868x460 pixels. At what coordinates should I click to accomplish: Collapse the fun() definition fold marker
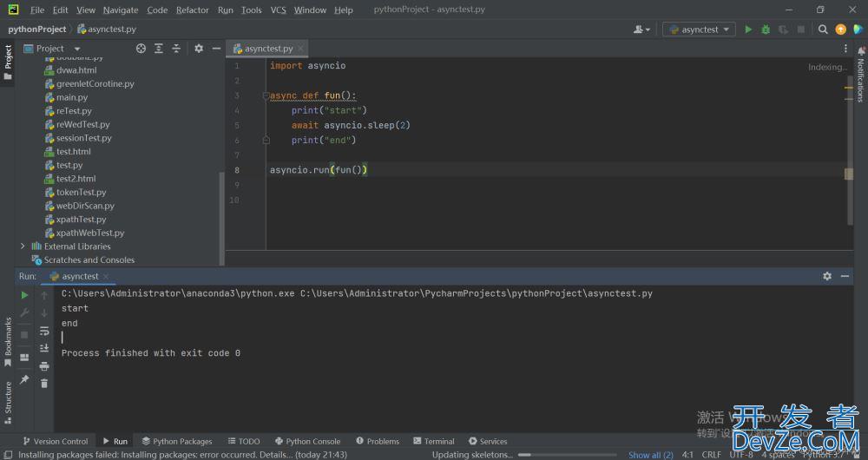(x=266, y=95)
